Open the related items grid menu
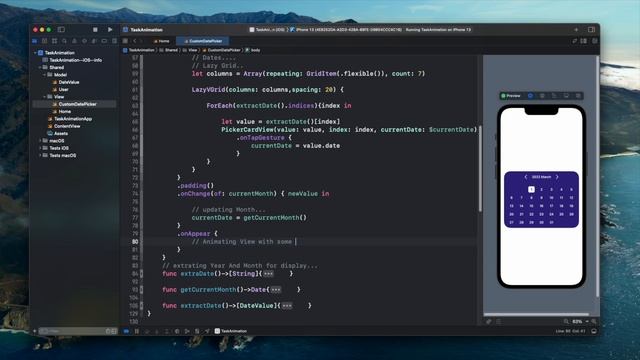 (x=125, y=41)
